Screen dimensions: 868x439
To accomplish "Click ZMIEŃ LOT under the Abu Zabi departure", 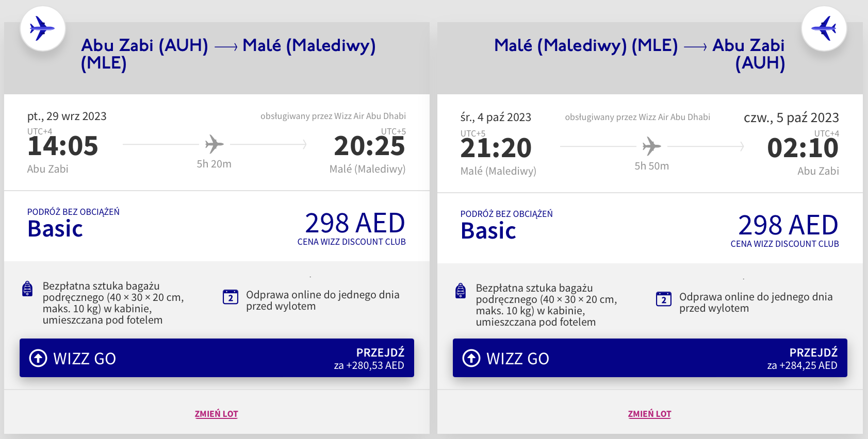I will pos(216,414).
